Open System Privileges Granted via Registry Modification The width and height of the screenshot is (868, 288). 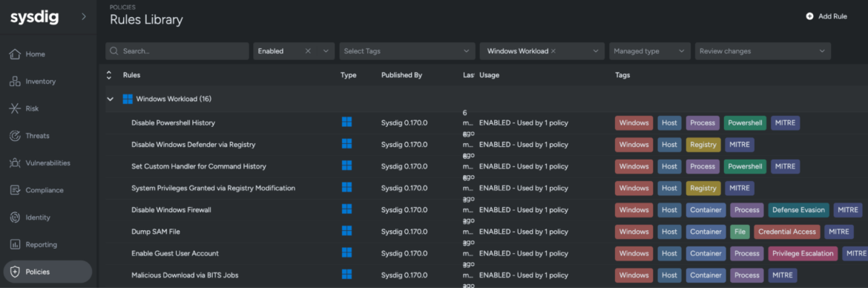pos(213,188)
